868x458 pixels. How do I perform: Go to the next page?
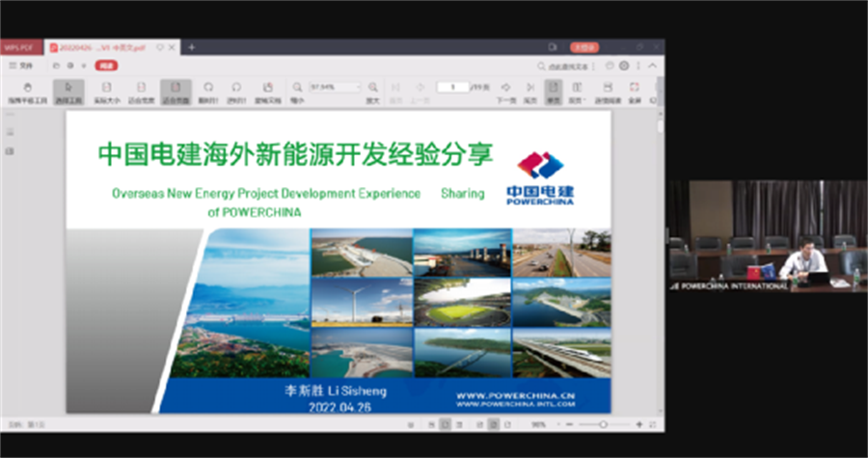coord(506,93)
